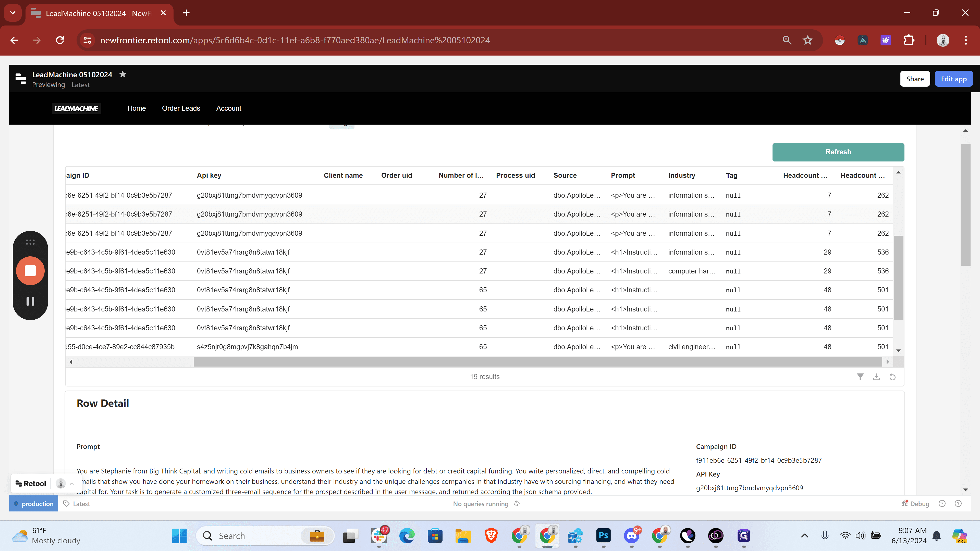The width and height of the screenshot is (980, 551).
Task: Click the recorder widget grip dots
Action: coord(30,242)
